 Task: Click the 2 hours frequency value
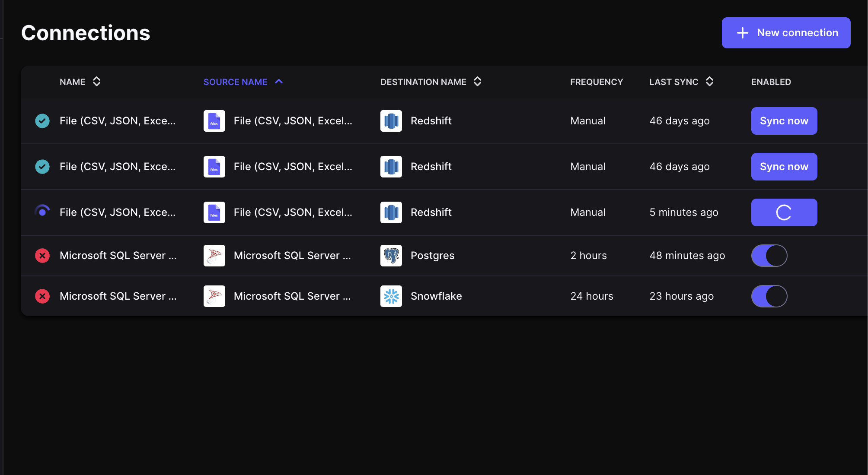tap(588, 256)
